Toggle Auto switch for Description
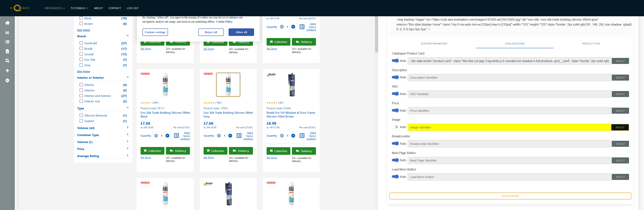644x210 pixels. [395, 77]
